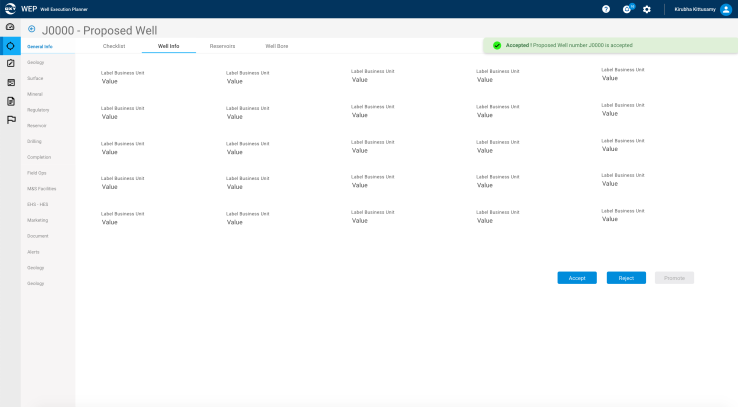Open the dashboard gauge icon in the left rail
Viewport: 738px width, 407px height.
coord(10,27)
